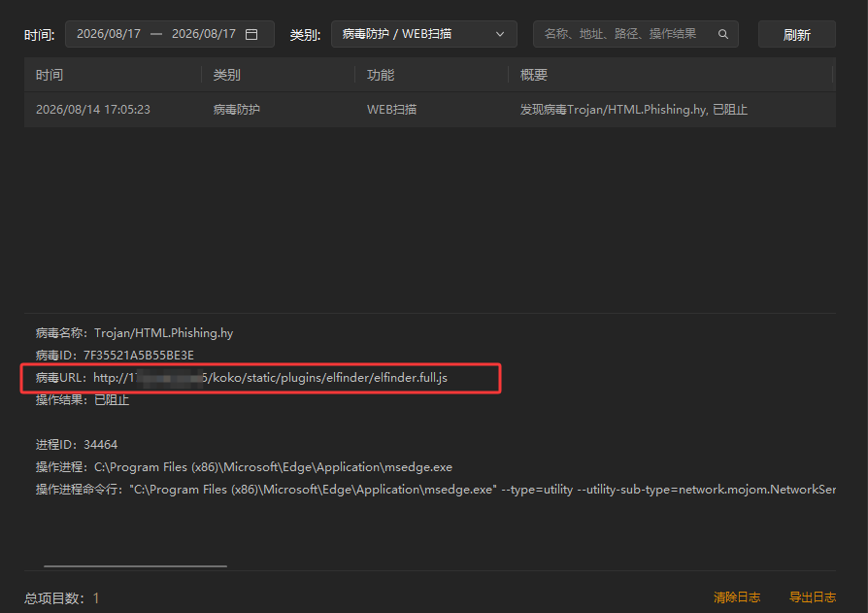This screenshot has height=613, width=868.
Task: Click the 操作进程命令行 line
Action: tap(436, 490)
